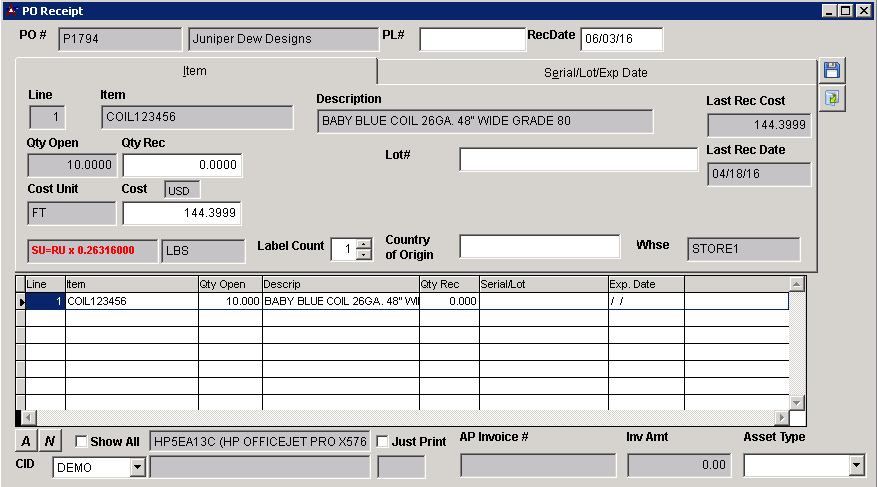
Task: Switch to the Item tab
Action: [195, 72]
